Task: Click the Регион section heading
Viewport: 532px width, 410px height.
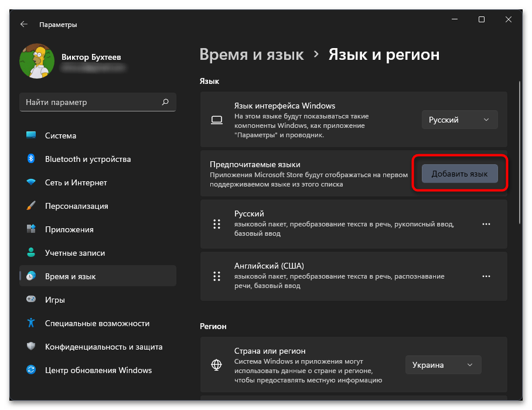Action: 213,326
